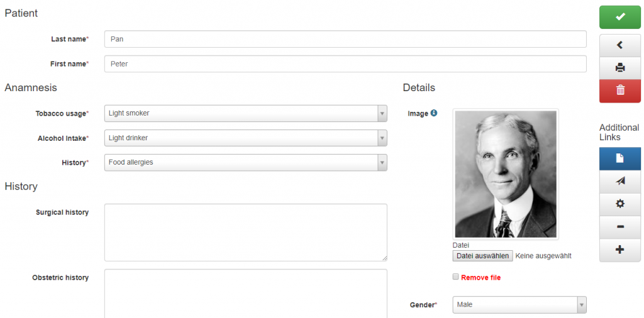
Task: Click the Datei auswählen file button
Action: pyautogui.click(x=482, y=256)
